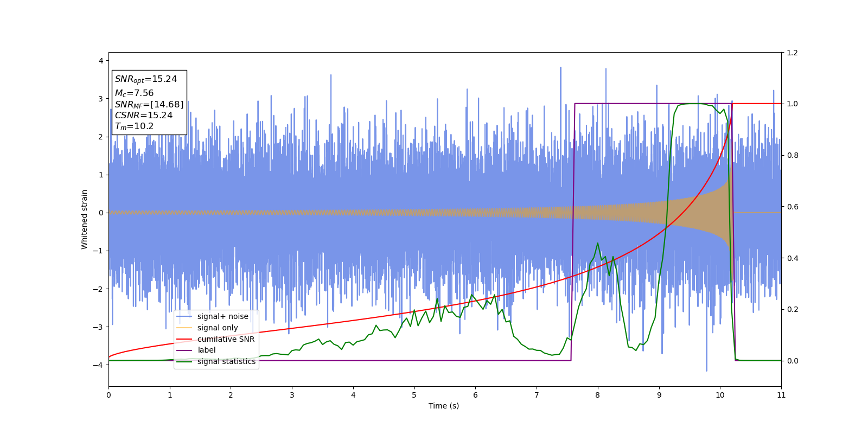
Task: Click the x-axis tick label 3
Action: point(292,395)
